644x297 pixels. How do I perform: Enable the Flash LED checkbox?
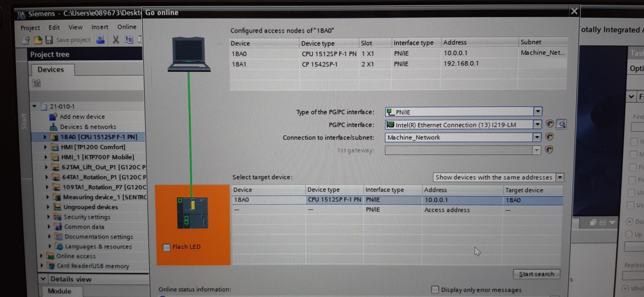(x=167, y=247)
